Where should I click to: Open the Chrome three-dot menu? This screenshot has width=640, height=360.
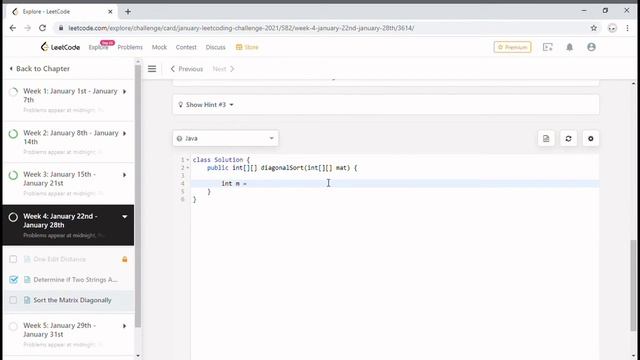627,28
